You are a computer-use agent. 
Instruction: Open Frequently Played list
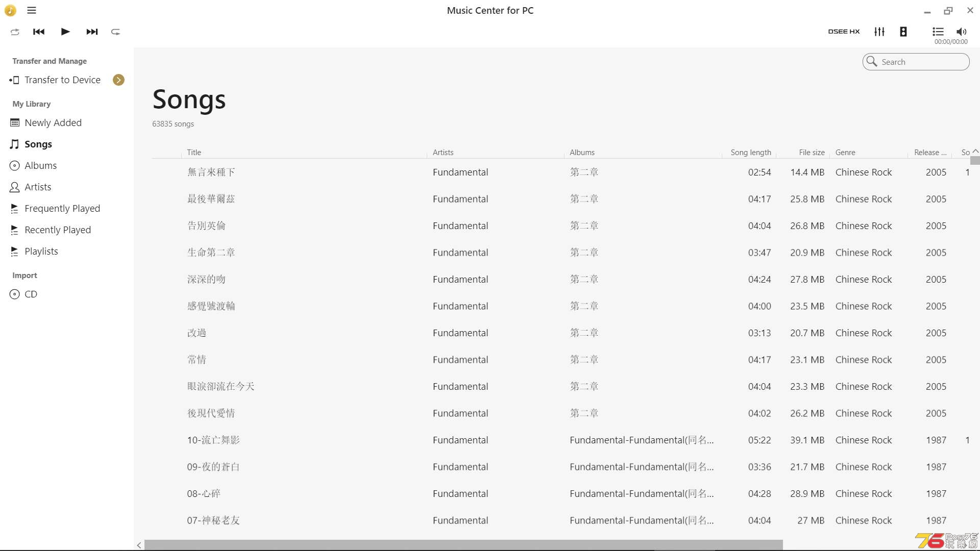coord(62,209)
